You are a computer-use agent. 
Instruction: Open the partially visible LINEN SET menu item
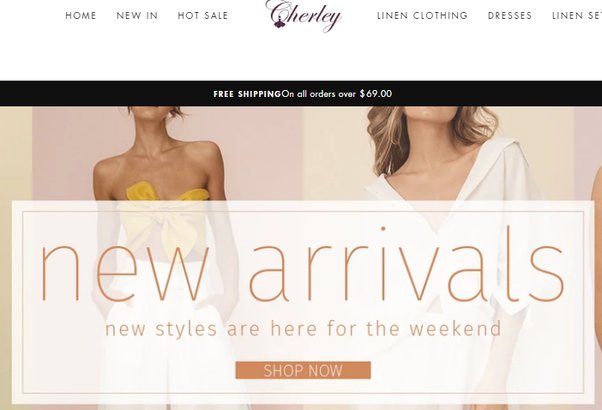click(x=577, y=16)
